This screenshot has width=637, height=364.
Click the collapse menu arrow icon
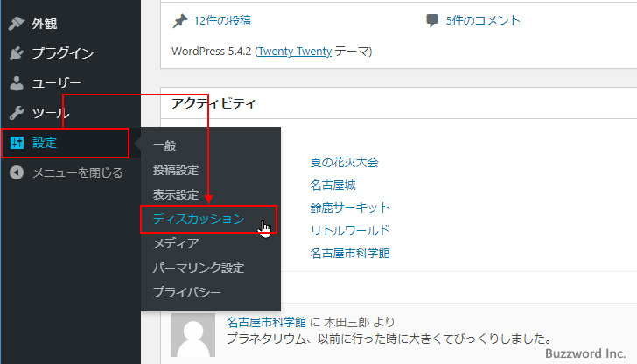[17, 172]
